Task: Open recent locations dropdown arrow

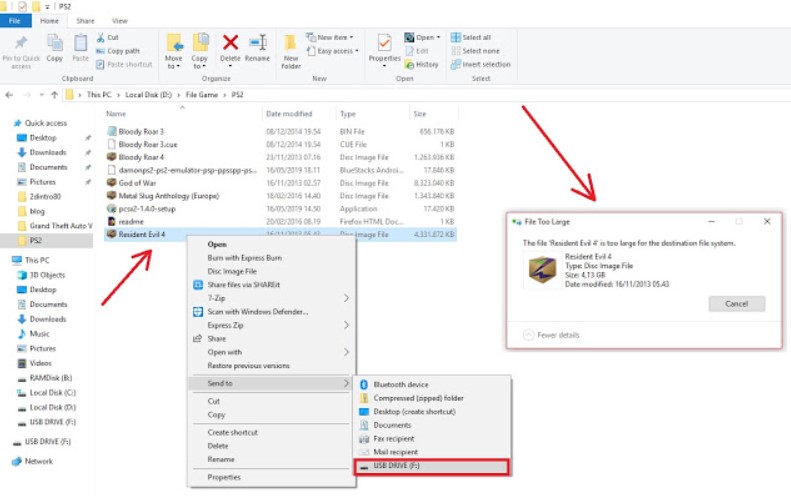Action: click(x=41, y=95)
